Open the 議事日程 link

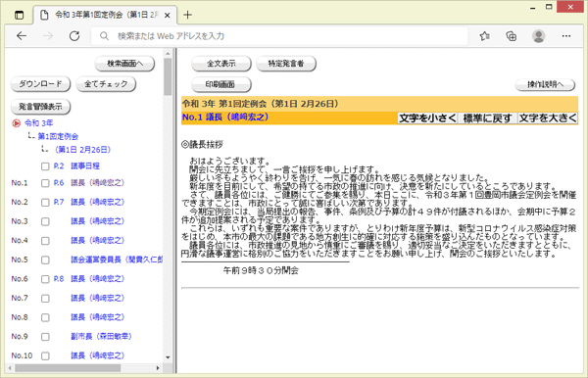[x=85, y=165]
